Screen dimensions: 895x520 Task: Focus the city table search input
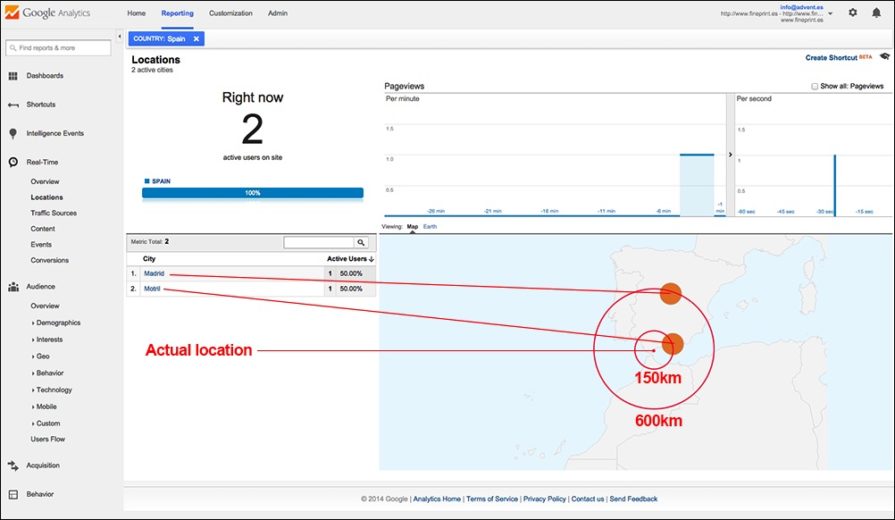(319, 243)
